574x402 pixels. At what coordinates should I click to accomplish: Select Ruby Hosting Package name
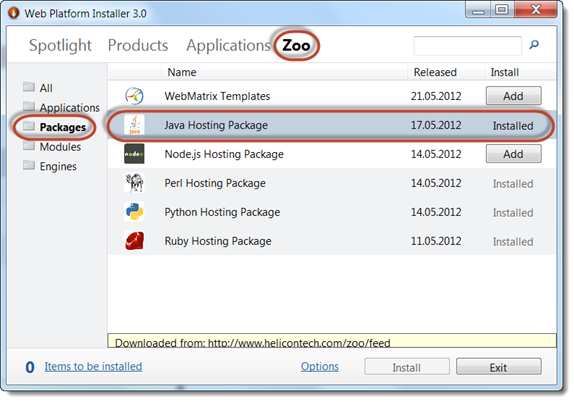[218, 241]
